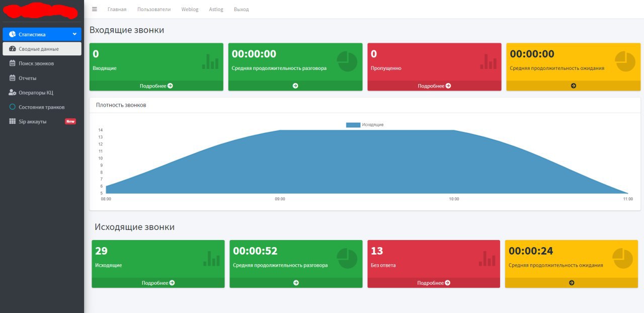
Task: Click the arrow footer under incoming wait duration
Action: click(x=574, y=86)
